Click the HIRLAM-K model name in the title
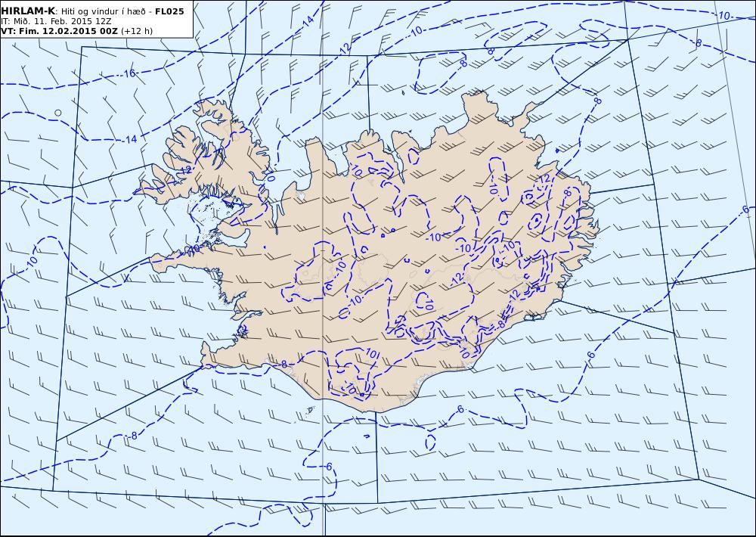The height and width of the screenshot is (537, 756). pos(28,11)
